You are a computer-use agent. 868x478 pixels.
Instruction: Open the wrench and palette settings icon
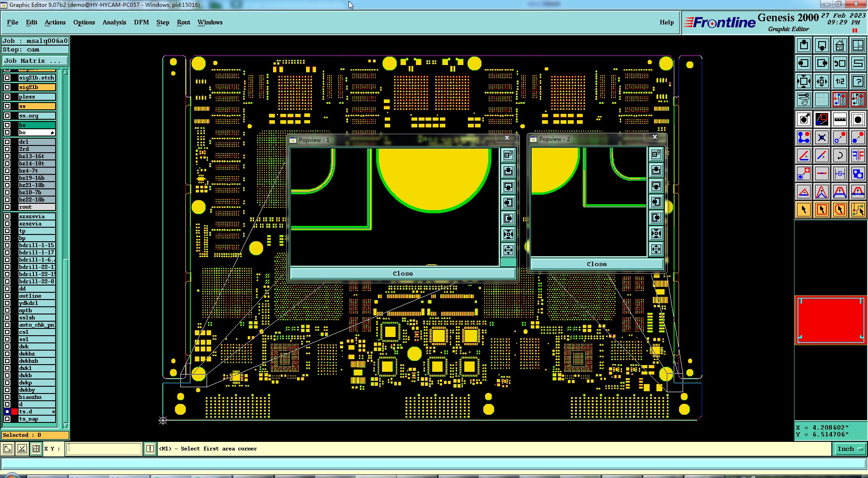[804, 99]
